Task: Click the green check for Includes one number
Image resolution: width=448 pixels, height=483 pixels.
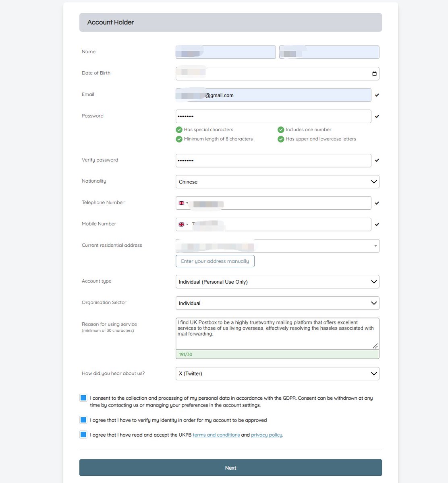Action: (x=281, y=130)
